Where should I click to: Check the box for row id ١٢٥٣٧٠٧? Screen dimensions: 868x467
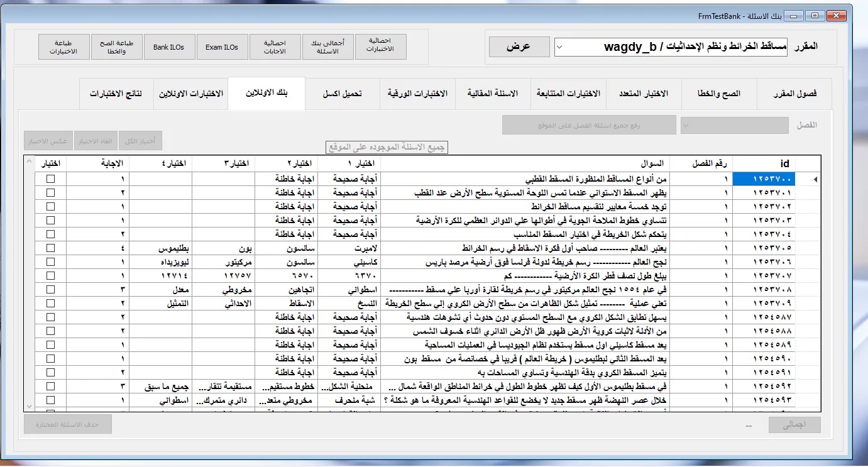tap(51, 275)
